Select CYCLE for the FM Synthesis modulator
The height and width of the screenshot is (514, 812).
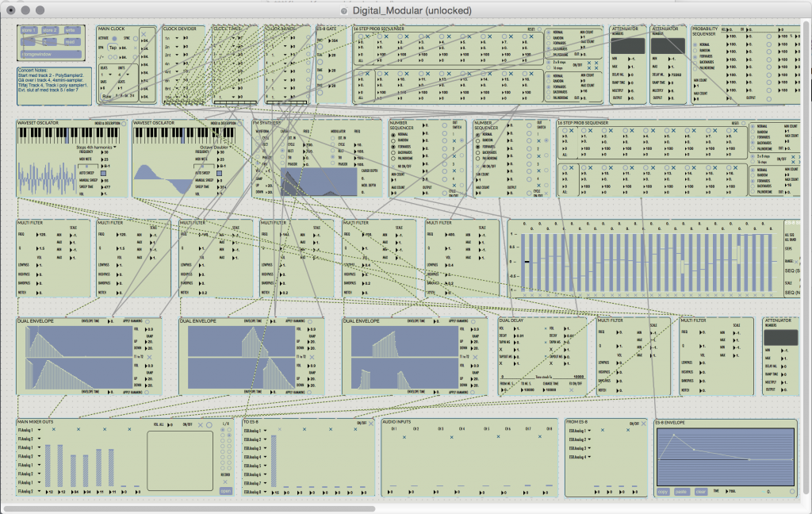click(332, 144)
